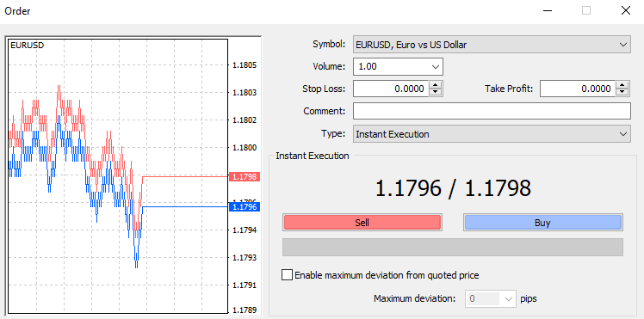Click the red 1.1798 ask price label
This screenshot has width=644, height=319.
[244, 177]
